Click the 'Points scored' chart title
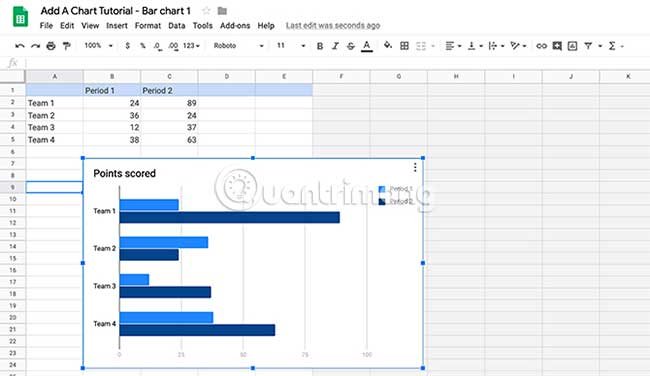Image resolution: width=650 pixels, height=376 pixels. [124, 173]
